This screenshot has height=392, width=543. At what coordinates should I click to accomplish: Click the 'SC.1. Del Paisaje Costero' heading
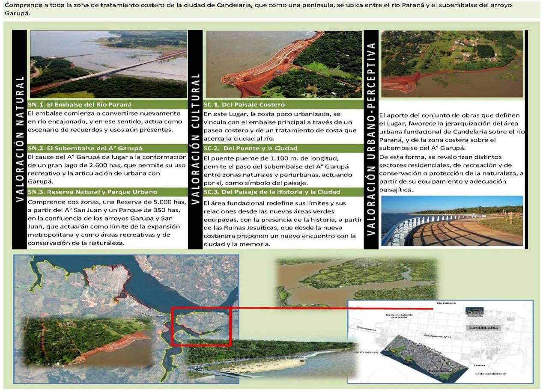[x=244, y=104]
